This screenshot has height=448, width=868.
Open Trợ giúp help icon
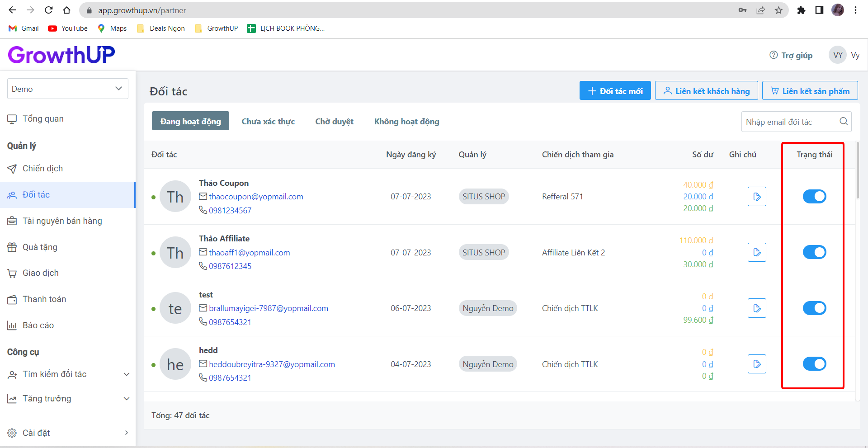click(774, 55)
